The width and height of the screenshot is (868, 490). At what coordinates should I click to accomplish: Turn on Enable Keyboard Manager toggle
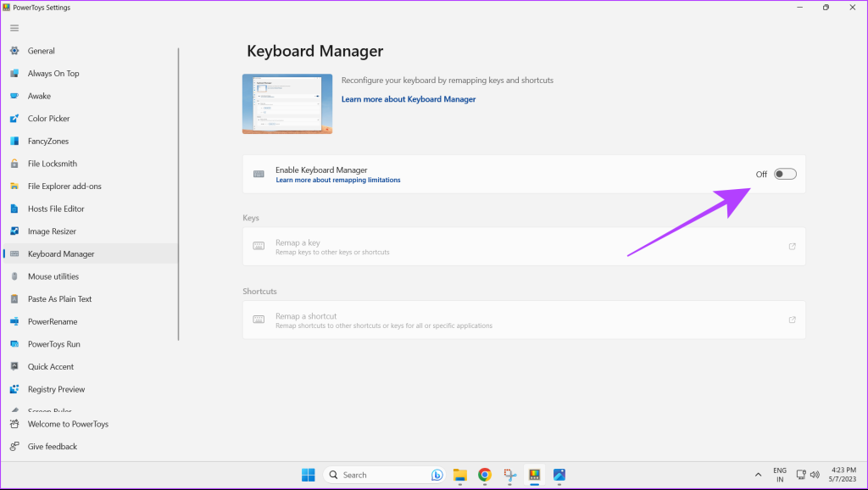pos(785,175)
